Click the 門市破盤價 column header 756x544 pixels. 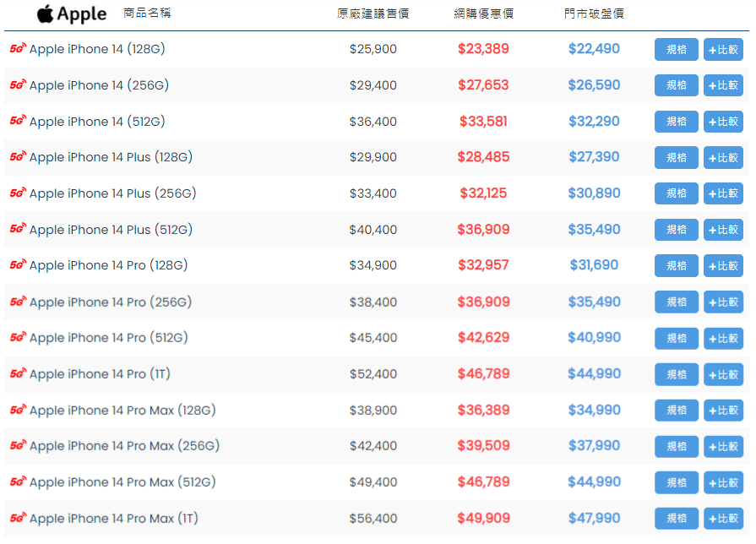coord(594,14)
